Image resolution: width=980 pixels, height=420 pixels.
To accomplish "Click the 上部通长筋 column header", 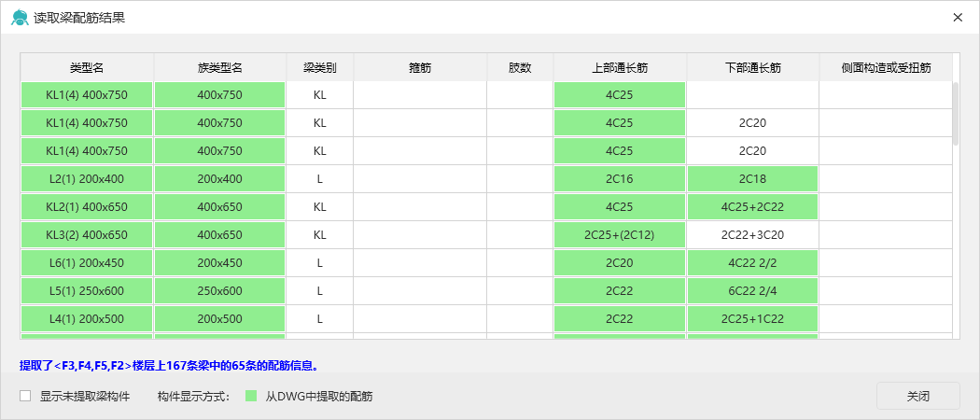I will 620,67.
